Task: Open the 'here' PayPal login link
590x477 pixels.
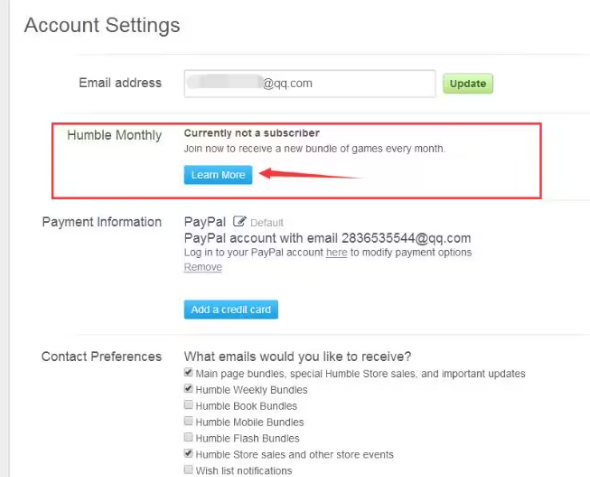Action: click(336, 252)
